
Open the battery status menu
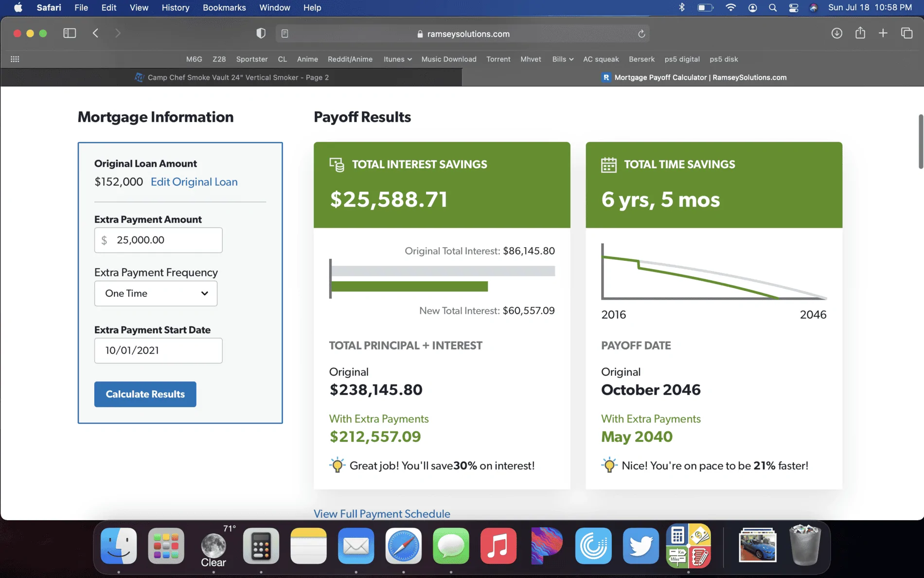pyautogui.click(x=705, y=7)
